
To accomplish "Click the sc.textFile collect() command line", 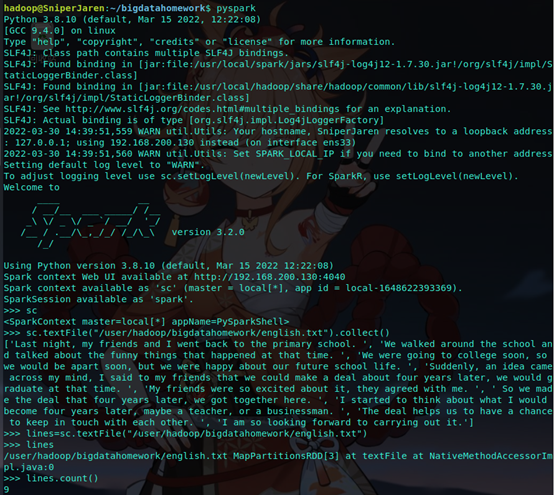I will [x=196, y=333].
